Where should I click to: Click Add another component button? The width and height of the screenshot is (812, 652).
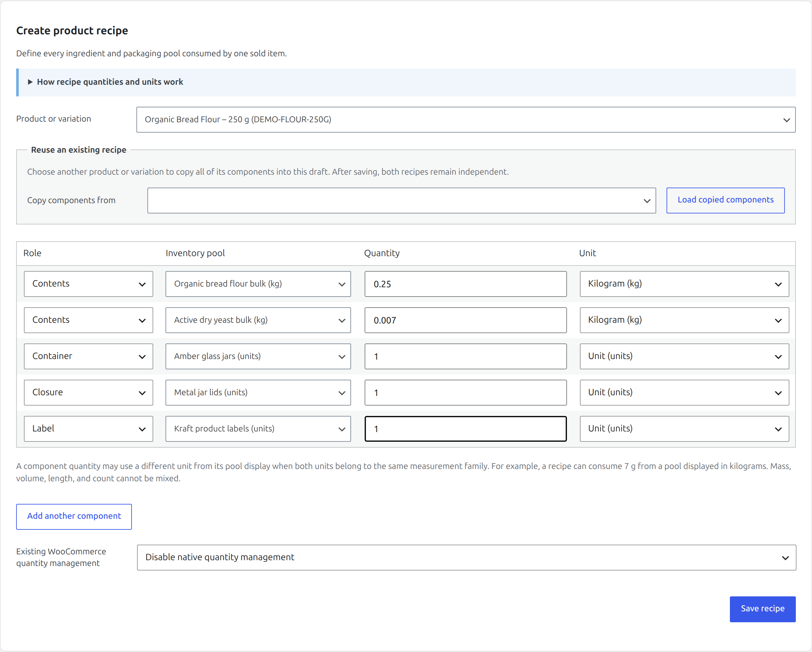74,516
